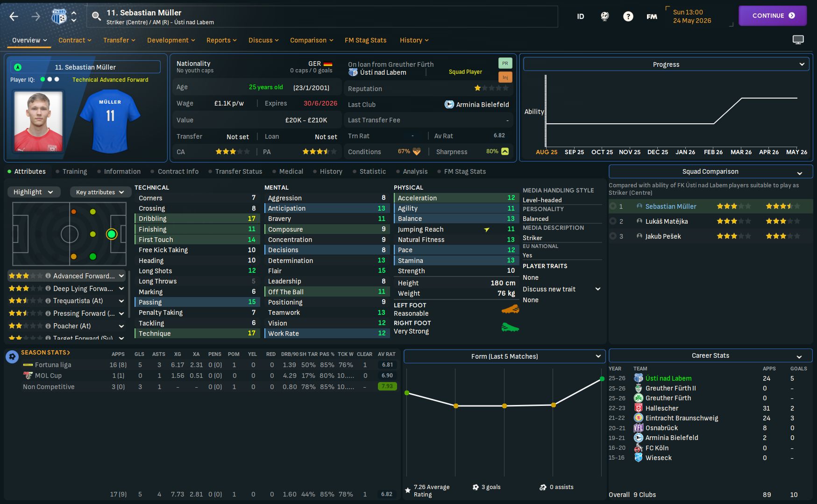Click the green Sharpness indicator icon
Viewport: 817px width, 504px height.
pyautogui.click(x=505, y=151)
